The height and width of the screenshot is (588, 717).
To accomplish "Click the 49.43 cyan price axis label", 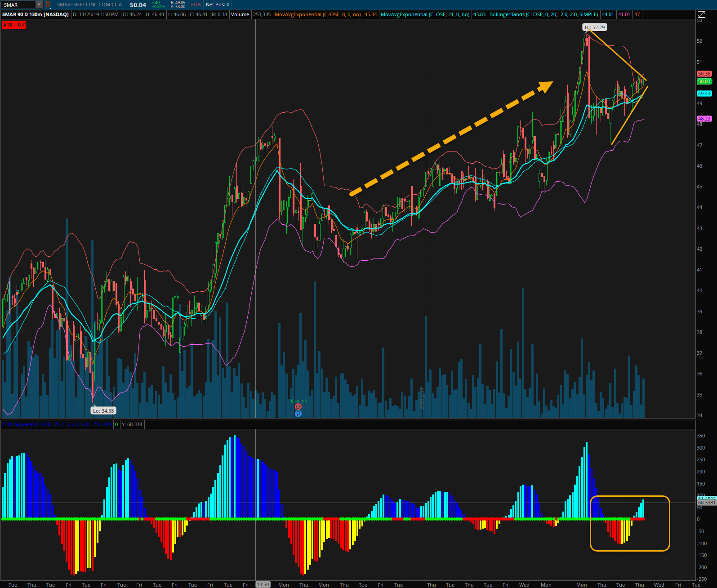I will point(704,94).
